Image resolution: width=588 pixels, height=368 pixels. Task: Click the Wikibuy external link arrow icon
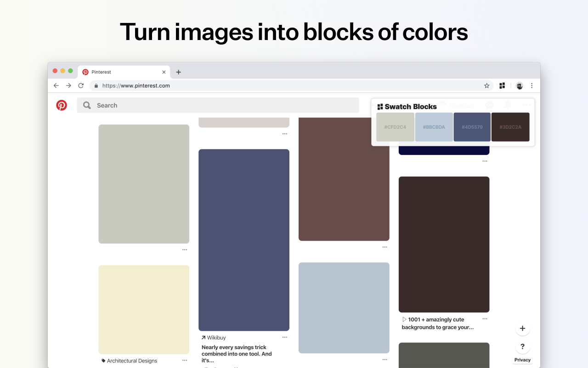[x=203, y=337]
